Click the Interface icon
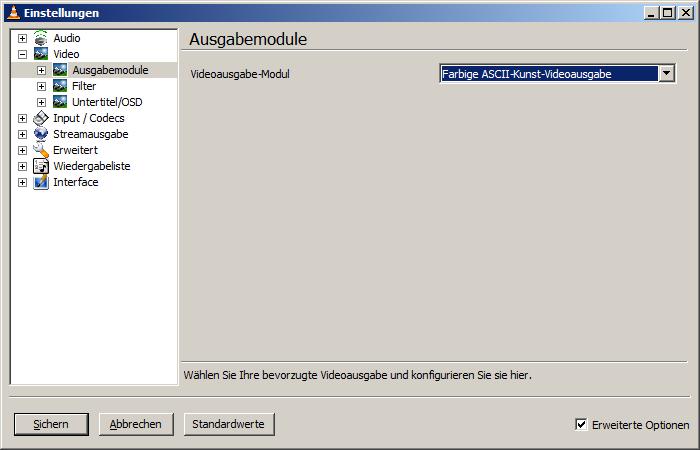The width and height of the screenshot is (700, 450). click(41, 182)
